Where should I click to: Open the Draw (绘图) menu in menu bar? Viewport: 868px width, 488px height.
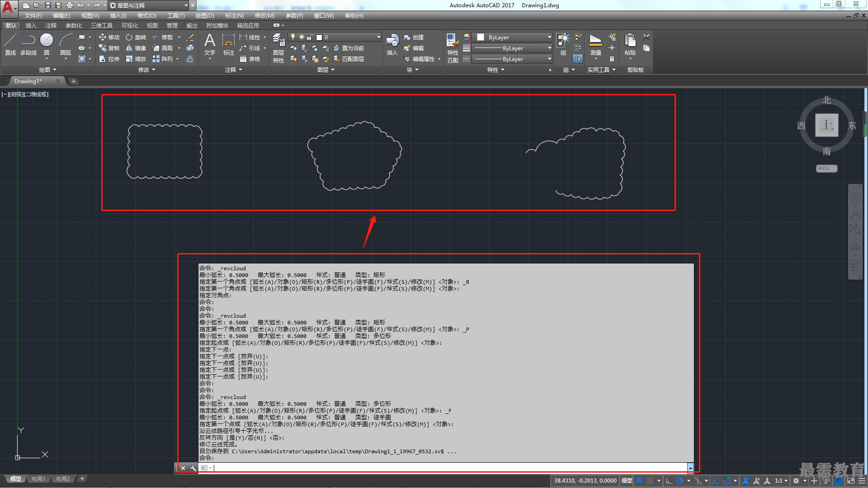pos(205,15)
